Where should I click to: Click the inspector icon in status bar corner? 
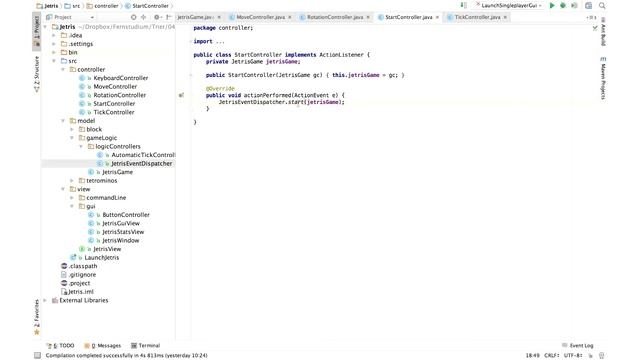(x=602, y=356)
